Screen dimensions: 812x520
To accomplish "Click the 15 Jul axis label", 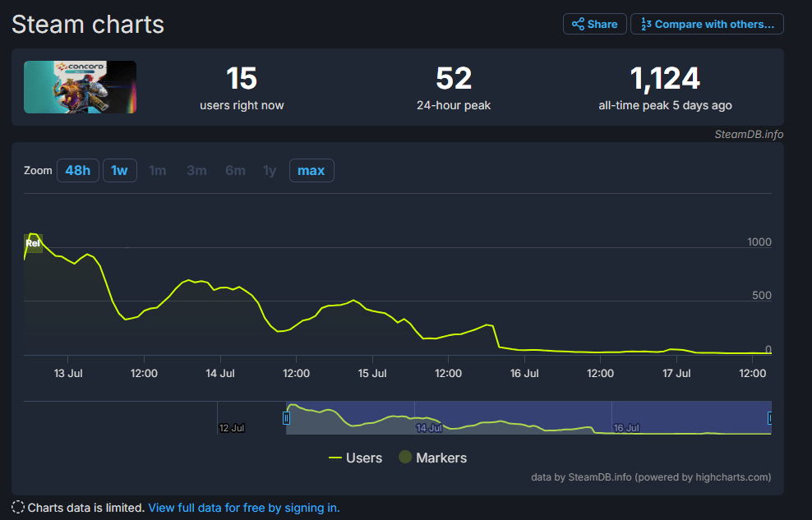I will coord(372,373).
